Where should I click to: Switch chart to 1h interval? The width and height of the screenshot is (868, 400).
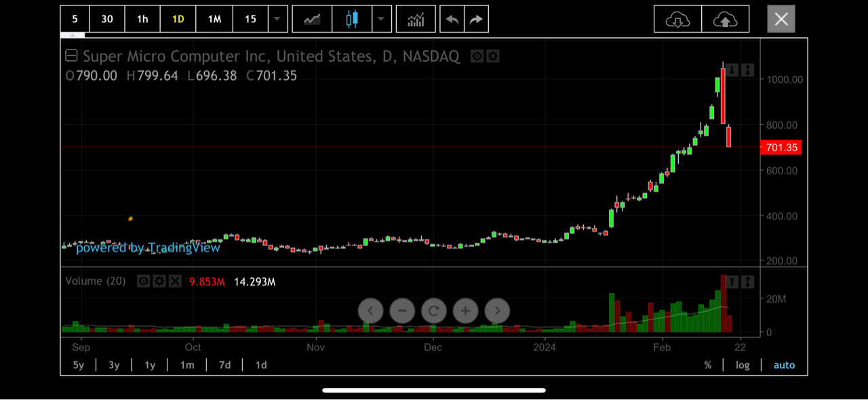click(x=142, y=19)
